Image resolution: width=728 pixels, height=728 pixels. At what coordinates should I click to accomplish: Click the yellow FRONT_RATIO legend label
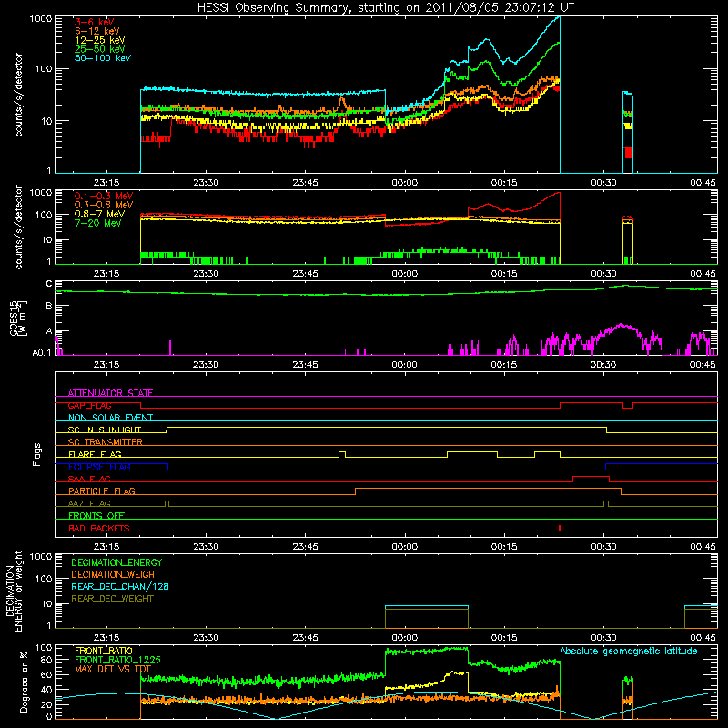(104, 651)
